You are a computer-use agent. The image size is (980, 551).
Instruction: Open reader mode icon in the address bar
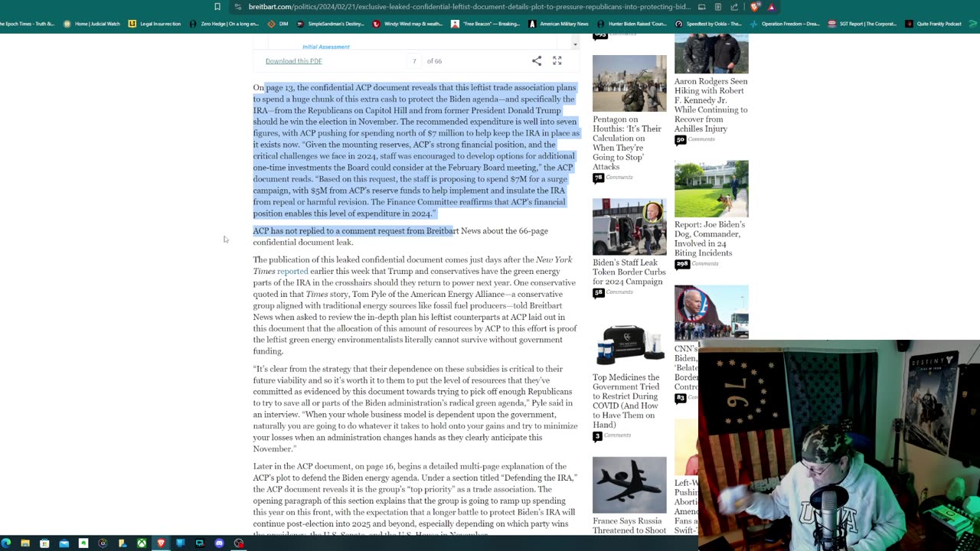pos(717,7)
